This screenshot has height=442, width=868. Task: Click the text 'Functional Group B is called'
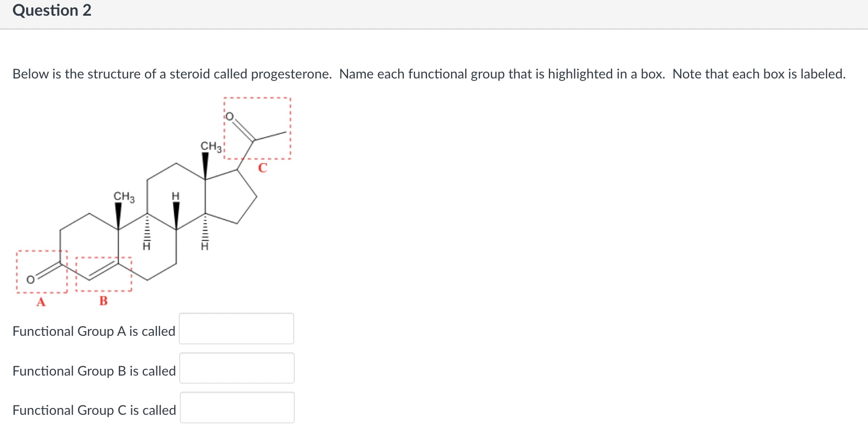tap(93, 371)
